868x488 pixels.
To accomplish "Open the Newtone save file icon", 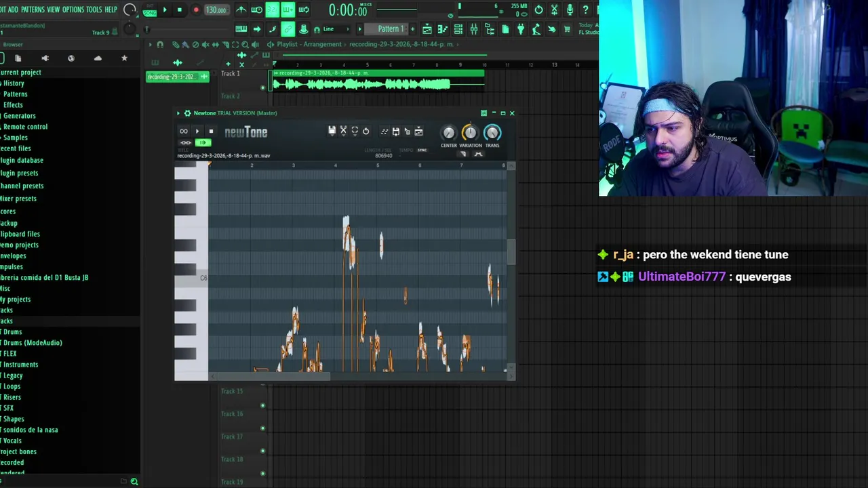I will (332, 131).
